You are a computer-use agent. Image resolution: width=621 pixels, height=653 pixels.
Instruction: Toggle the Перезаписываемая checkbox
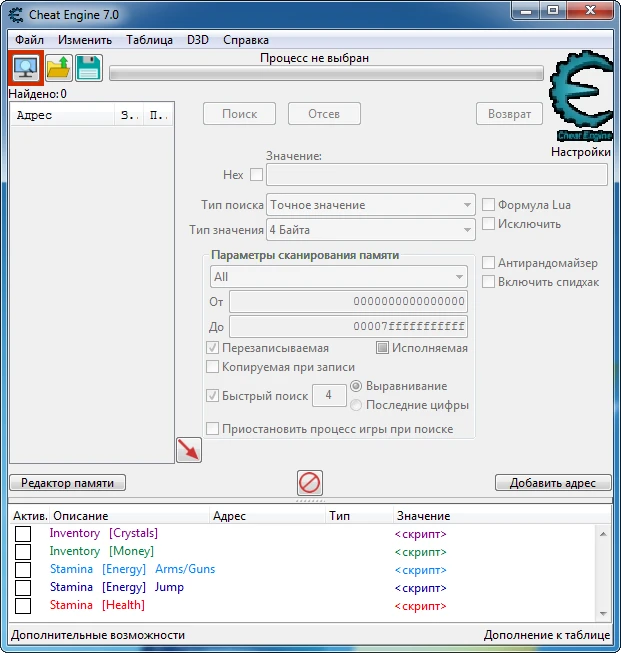pos(212,348)
